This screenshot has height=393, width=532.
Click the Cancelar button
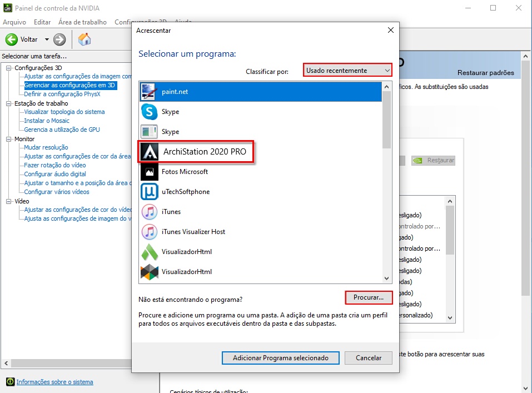click(369, 358)
